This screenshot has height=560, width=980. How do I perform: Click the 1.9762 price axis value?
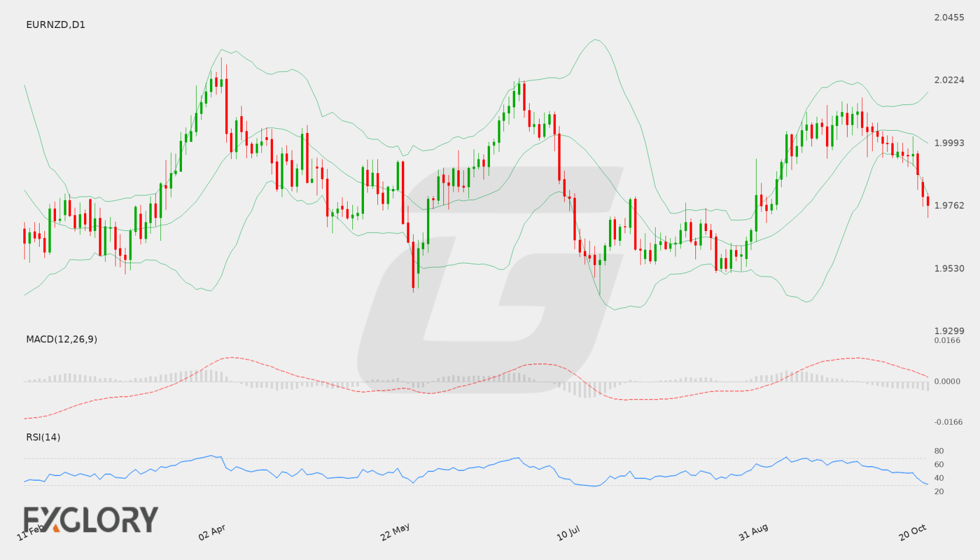click(x=949, y=205)
